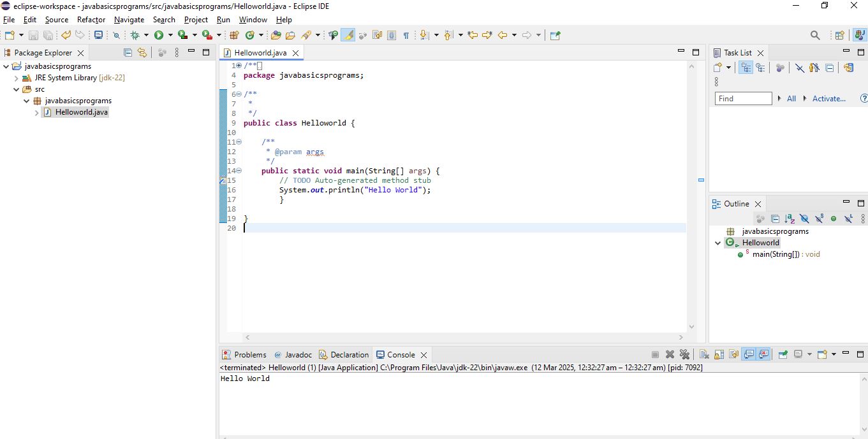868x439 pixels.
Task: Click Collapse All in Package Explorer
Action: click(x=128, y=53)
